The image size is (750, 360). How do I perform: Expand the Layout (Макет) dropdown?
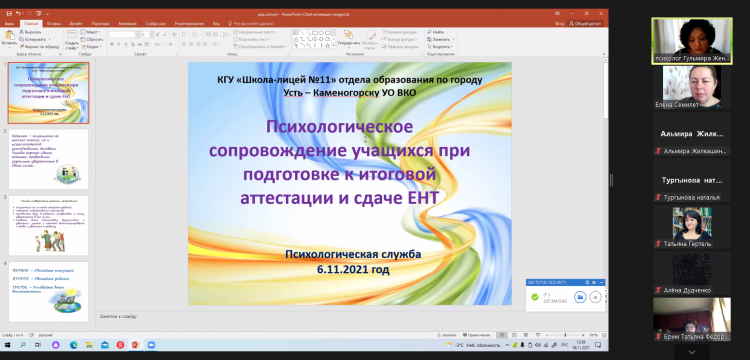click(x=90, y=32)
